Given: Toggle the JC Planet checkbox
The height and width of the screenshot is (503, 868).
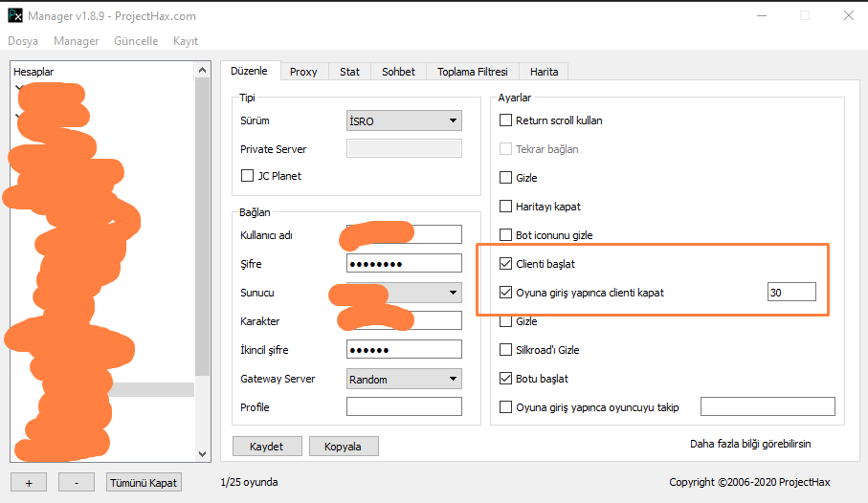Looking at the screenshot, I should click(248, 176).
